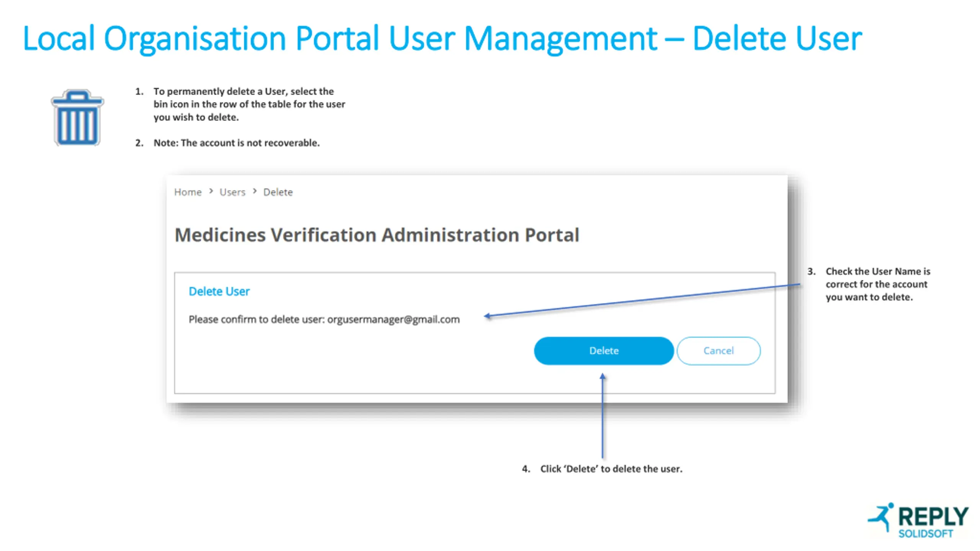Viewport: 980px width, 551px height.
Task: Select the Delete breadcrumb item
Action: tap(278, 192)
